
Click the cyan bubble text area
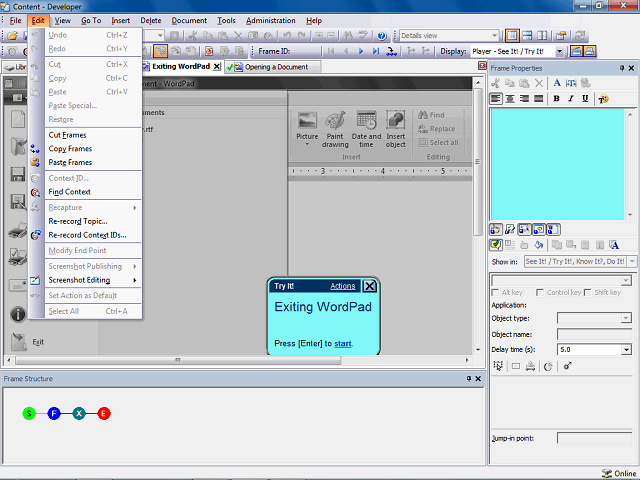558,164
